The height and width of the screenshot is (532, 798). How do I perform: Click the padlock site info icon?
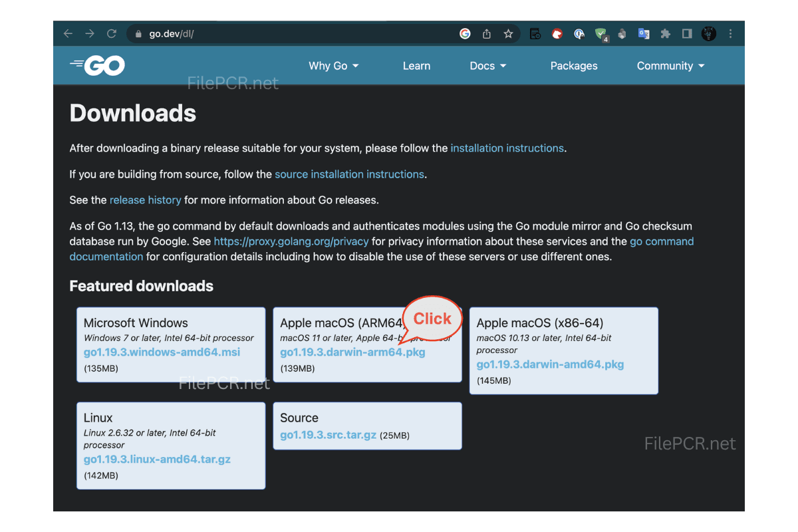[138, 34]
